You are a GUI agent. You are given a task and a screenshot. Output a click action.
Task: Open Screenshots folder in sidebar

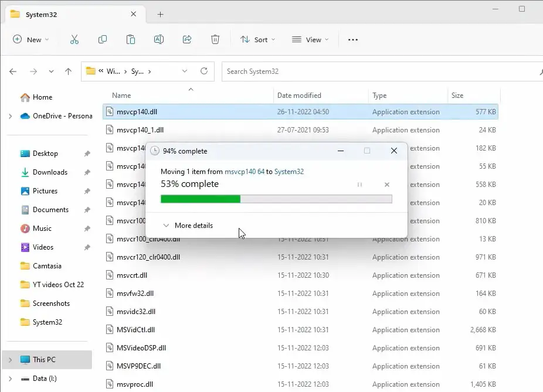(x=45, y=304)
